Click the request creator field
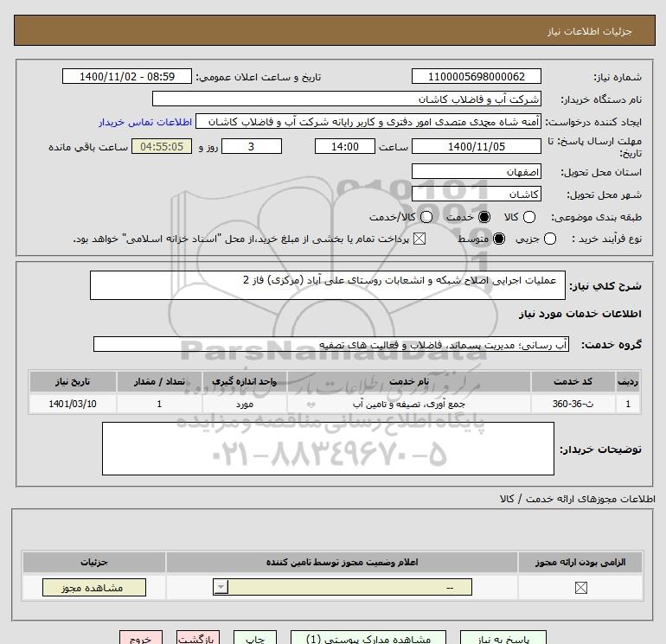Screen dimensions: 666x644 368,122
